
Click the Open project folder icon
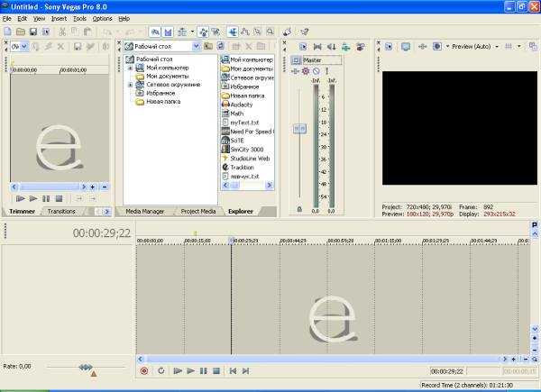pyautogui.click(x=21, y=32)
